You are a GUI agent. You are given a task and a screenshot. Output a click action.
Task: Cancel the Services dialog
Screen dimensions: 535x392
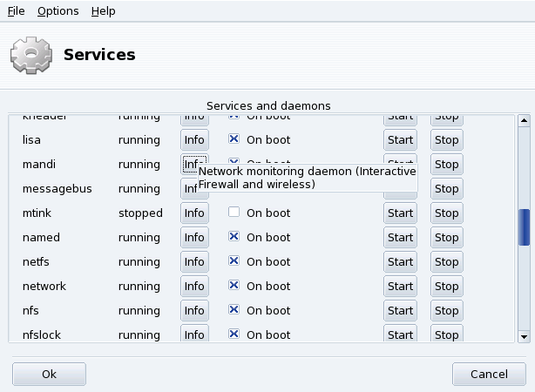pos(488,374)
